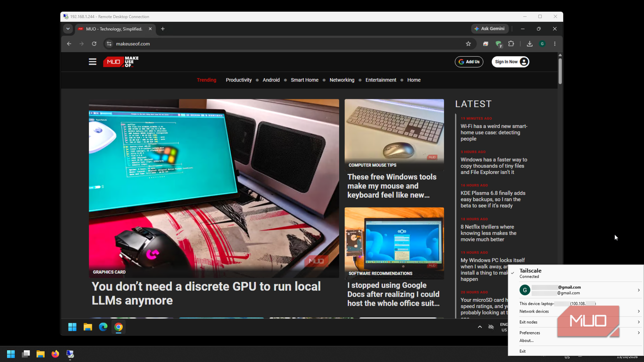This screenshot has width=644, height=362.
Task: Bookmark this page with the star icon
Action: tap(468, 44)
